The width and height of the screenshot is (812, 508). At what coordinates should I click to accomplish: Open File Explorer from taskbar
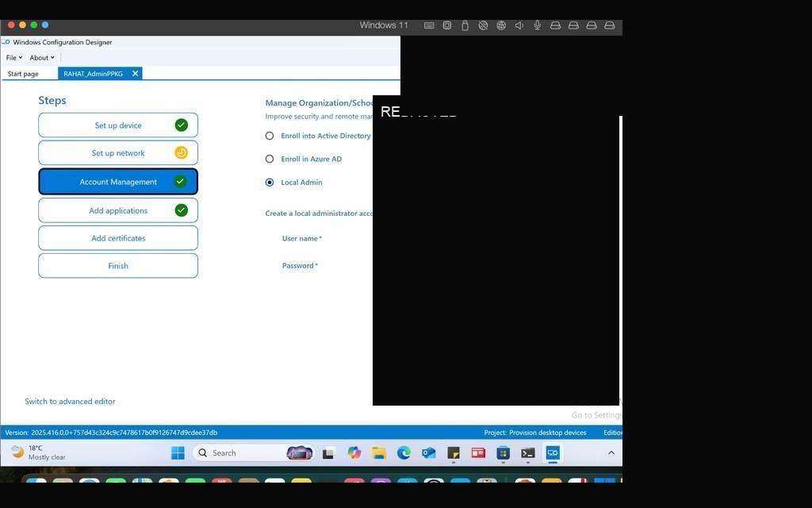[x=379, y=453]
